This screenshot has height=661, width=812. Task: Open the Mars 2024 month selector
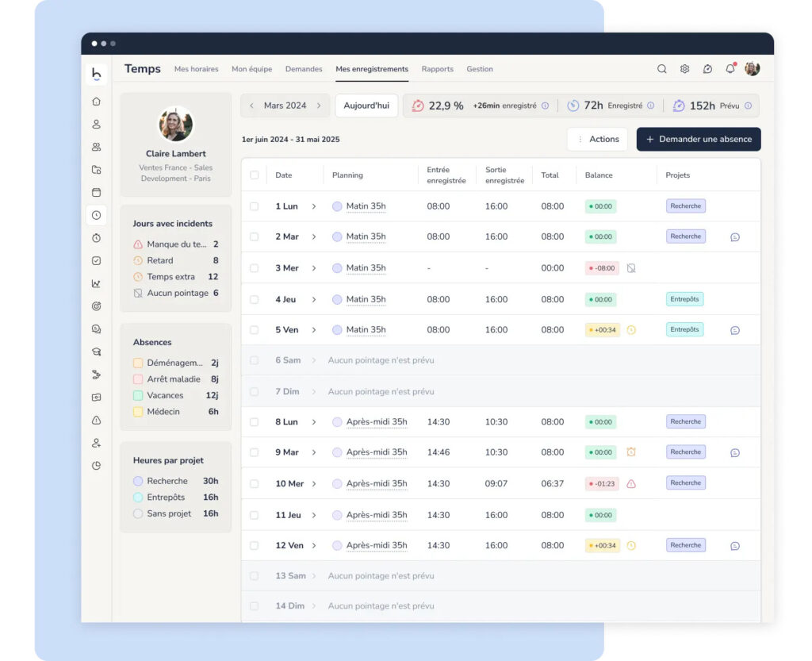(287, 105)
